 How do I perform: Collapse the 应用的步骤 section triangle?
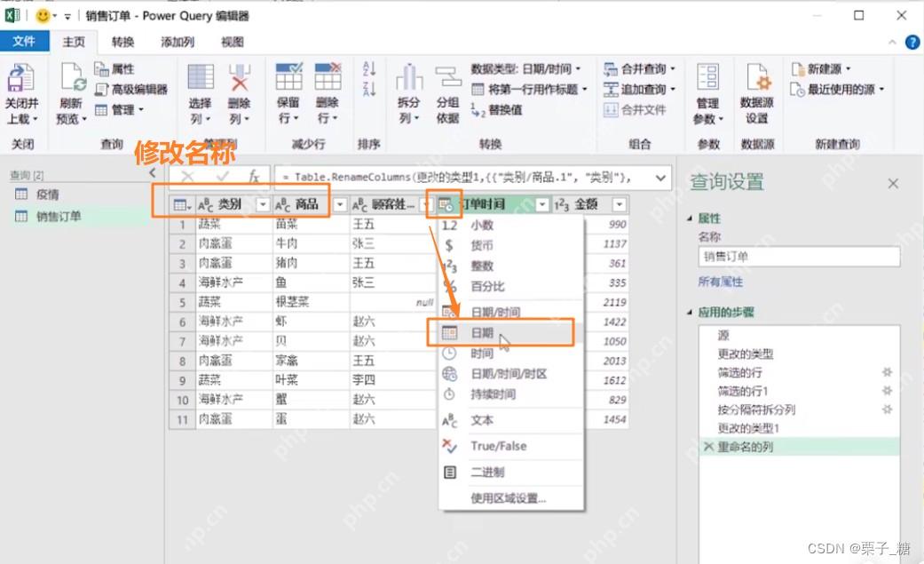tap(690, 313)
